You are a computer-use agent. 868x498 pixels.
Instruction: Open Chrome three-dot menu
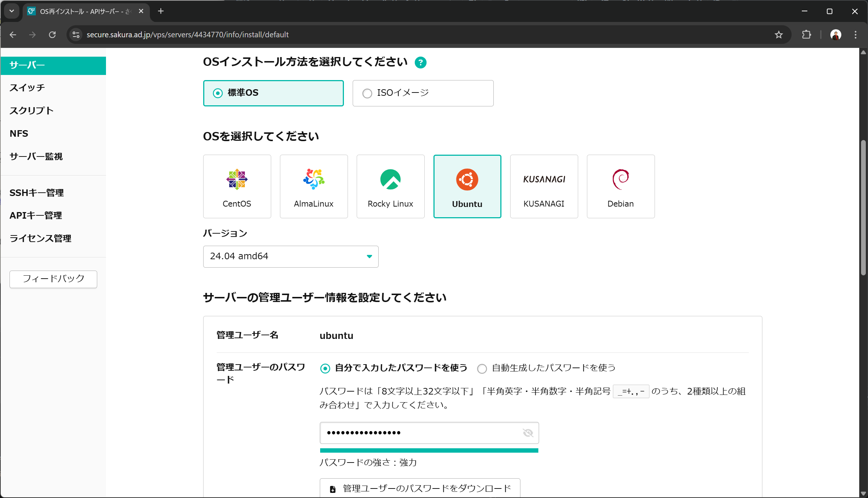pyautogui.click(x=855, y=35)
